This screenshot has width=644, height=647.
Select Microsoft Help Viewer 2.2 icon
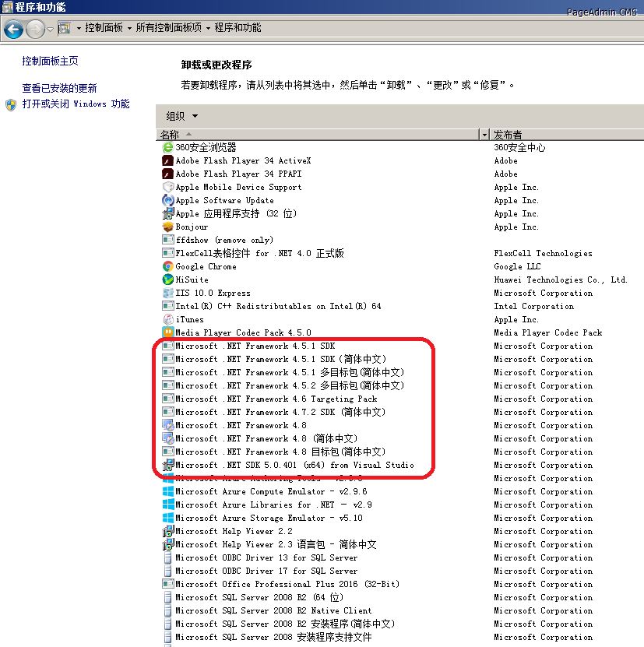[168, 532]
